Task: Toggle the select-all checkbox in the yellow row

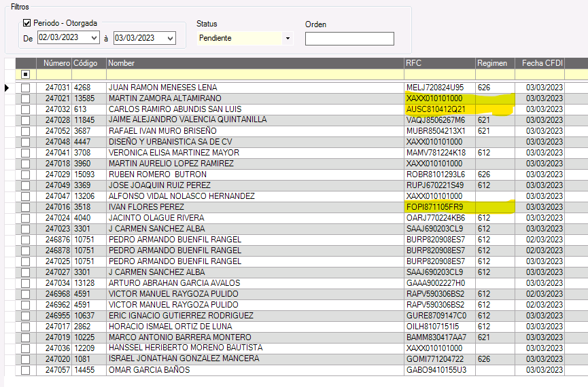Action: [26, 74]
